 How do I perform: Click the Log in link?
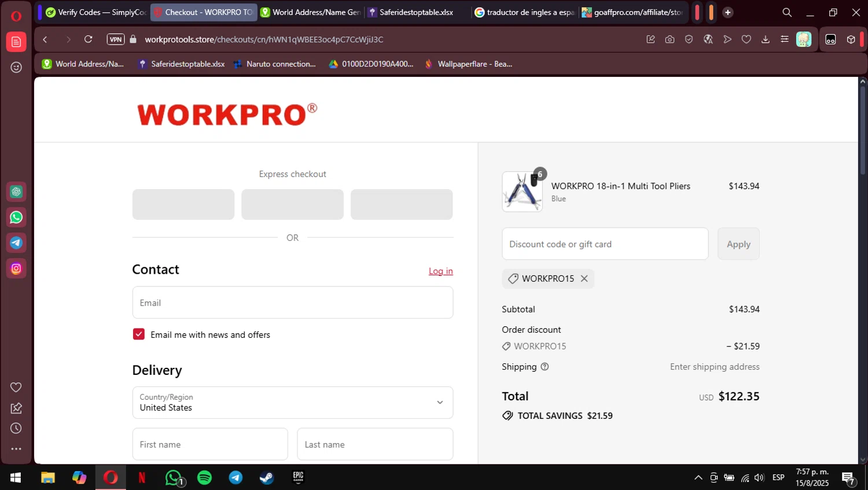[x=440, y=271]
